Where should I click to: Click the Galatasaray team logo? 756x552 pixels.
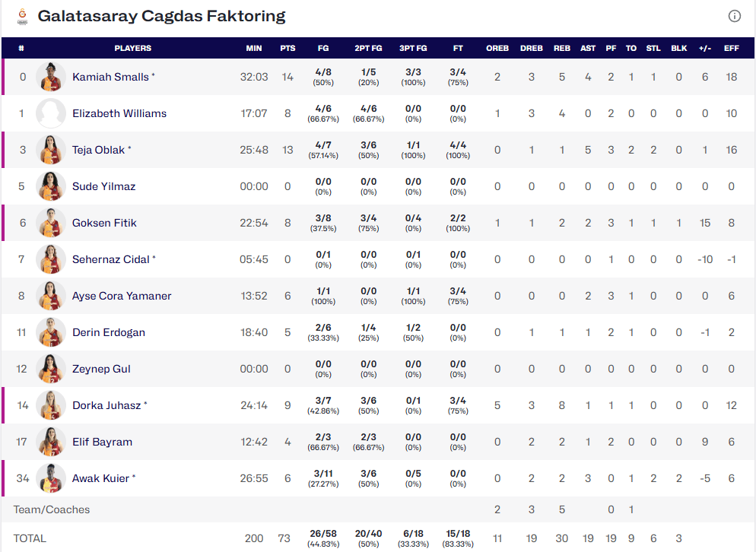tap(21, 16)
